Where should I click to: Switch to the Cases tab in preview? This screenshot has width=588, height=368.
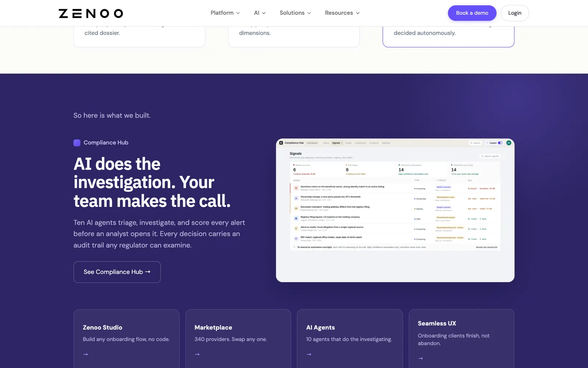click(348, 143)
